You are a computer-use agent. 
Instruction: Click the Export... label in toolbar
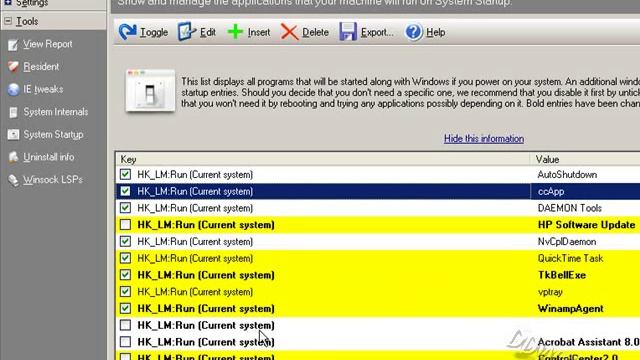377,32
